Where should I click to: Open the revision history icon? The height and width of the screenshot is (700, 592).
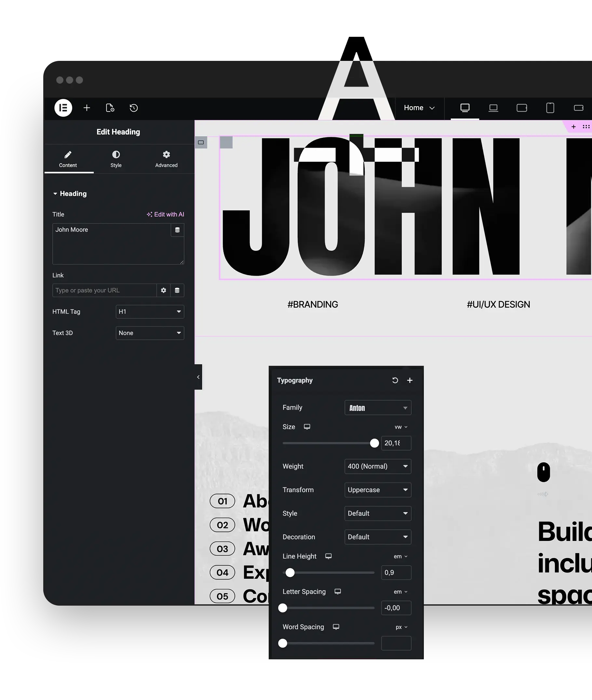(x=134, y=108)
